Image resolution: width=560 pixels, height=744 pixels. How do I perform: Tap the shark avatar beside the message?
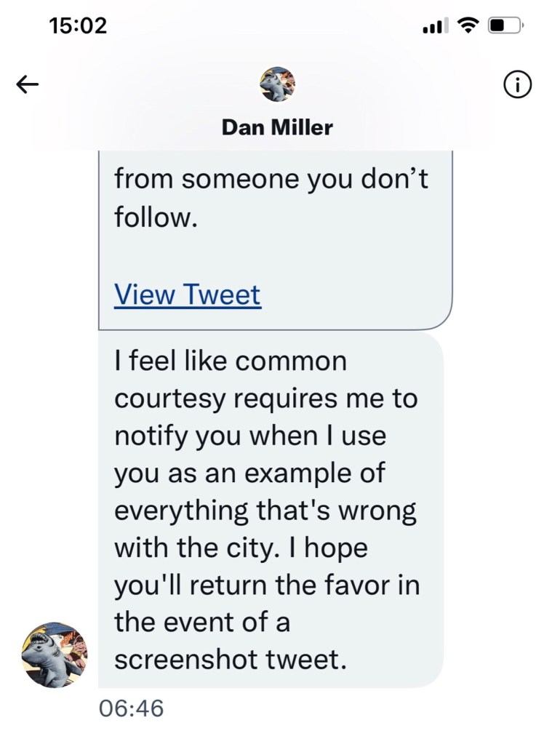[x=55, y=655]
